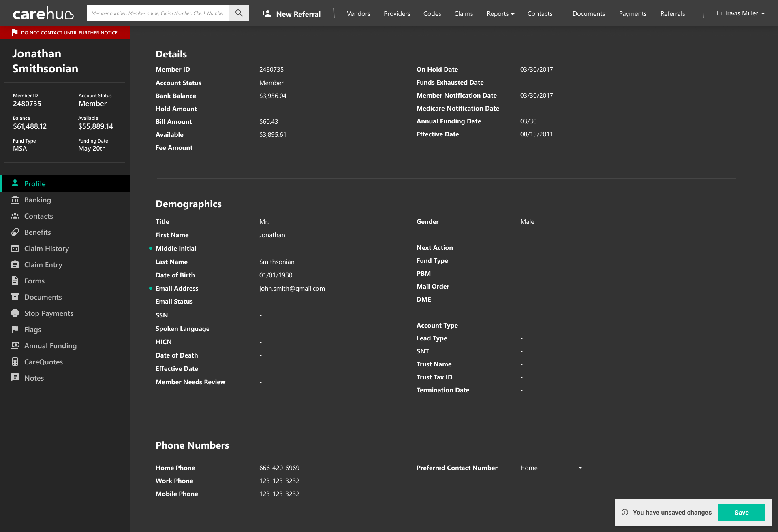778x532 pixels.
Task: Go to Providers in top navigation
Action: [397, 13]
